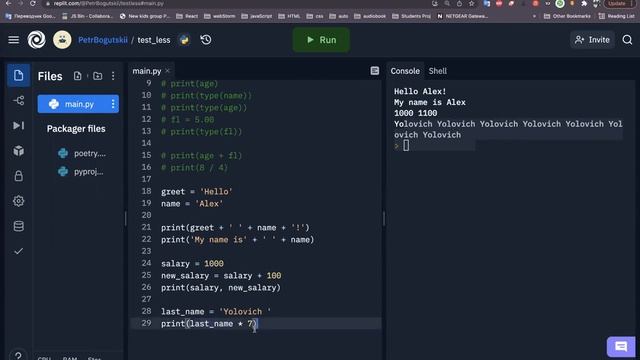The image size is (640, 360).
Task: Open the HTML bookmarks folder
Action: point(289,16)
